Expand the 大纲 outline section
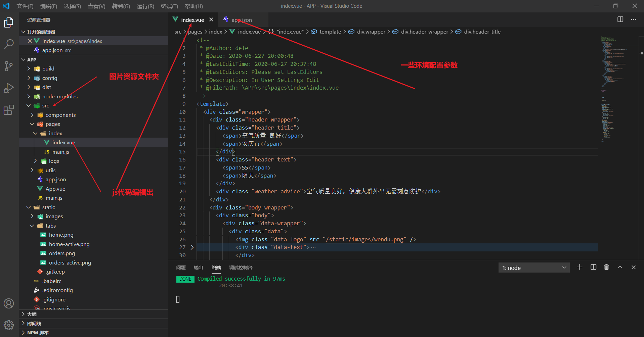644x337 pixels. point(93,314)
